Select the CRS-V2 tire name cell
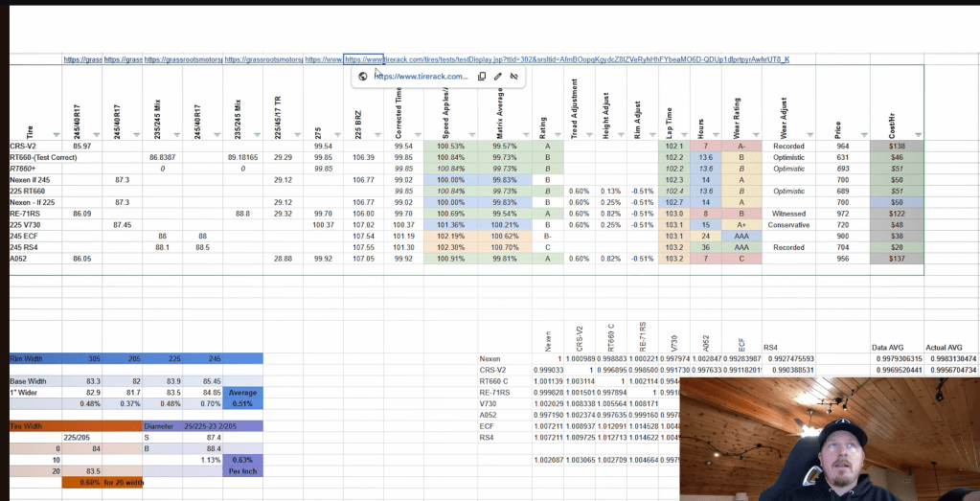980x501 pixels. click(x=25, y=146)
